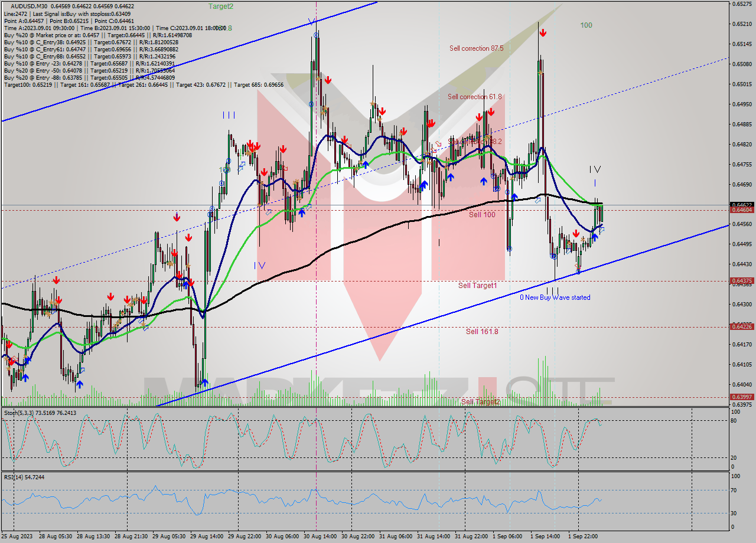Select the 0.64885 price axis label
The width and height of the screenshot is (756, 543).
pos(742,125)
